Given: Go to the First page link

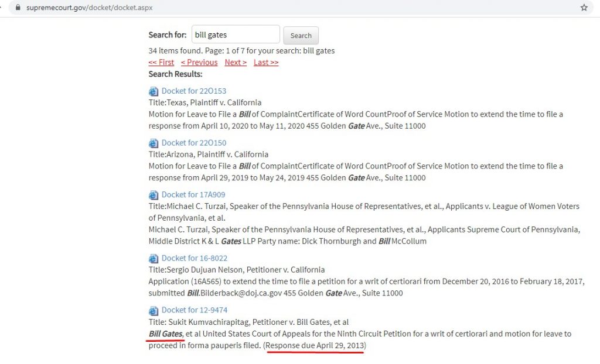Looking at the screenshot, I should [x=161, y=62].
